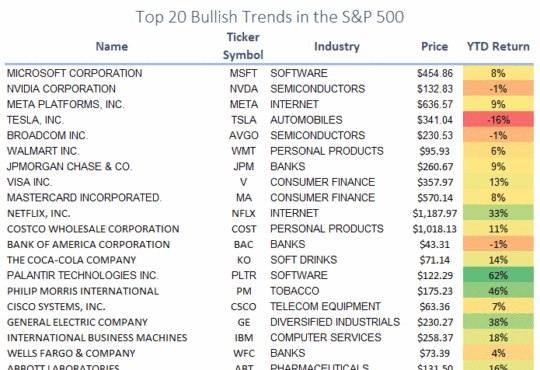Select the Ticker Symbol column header
The height and width of the screenshot is (370, 540).
(x=243, y=46)
